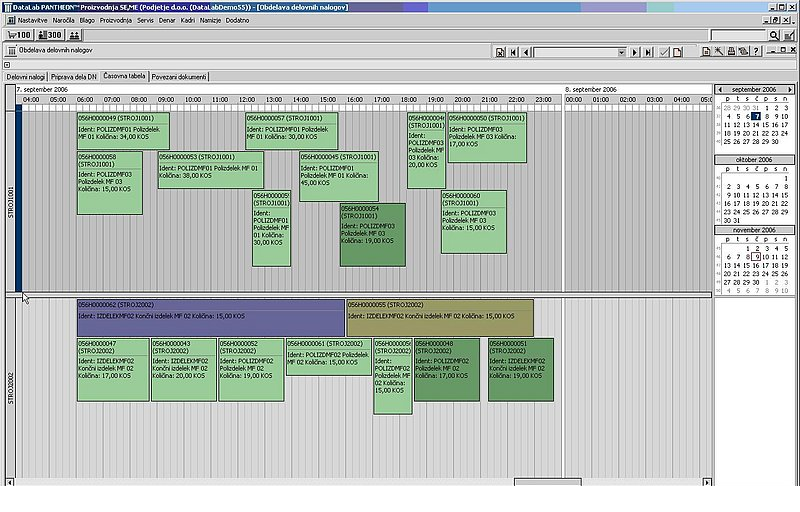Go to the last record arrow
This screenshot has width=800, height=512.
coord(648,52)
